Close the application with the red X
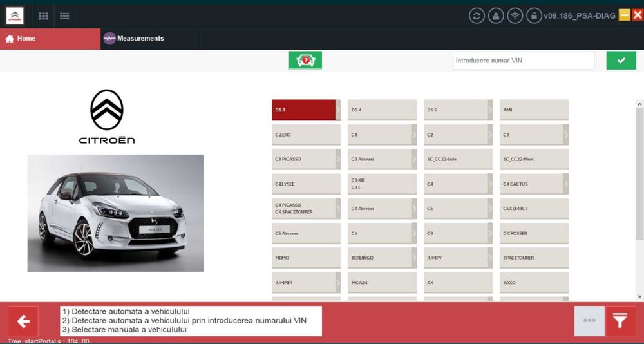This screenshot has width=644, height=344. 638,15
